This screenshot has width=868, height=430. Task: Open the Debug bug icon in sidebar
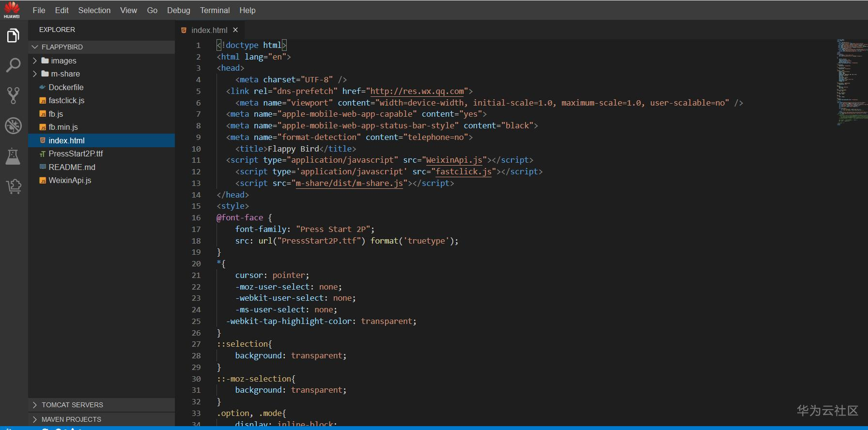tap(13, 125)
